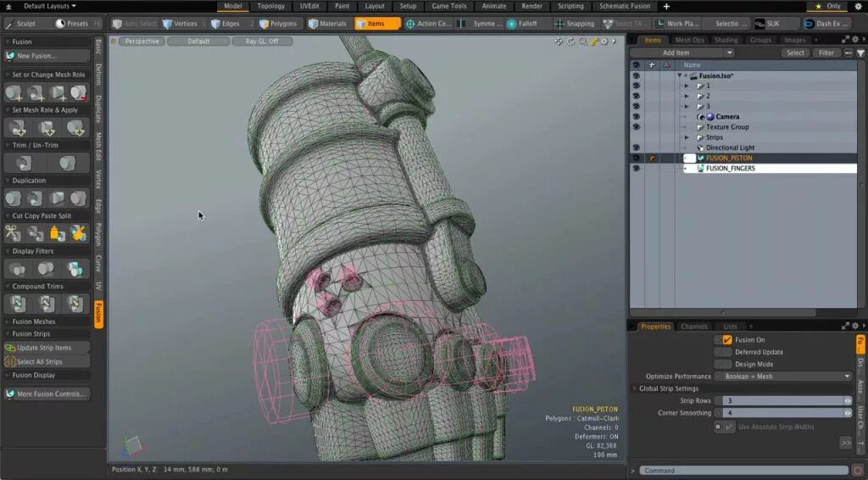Switch to the Topology layout tab
Viewport: 868px width, 480px height.
point(270,6)
